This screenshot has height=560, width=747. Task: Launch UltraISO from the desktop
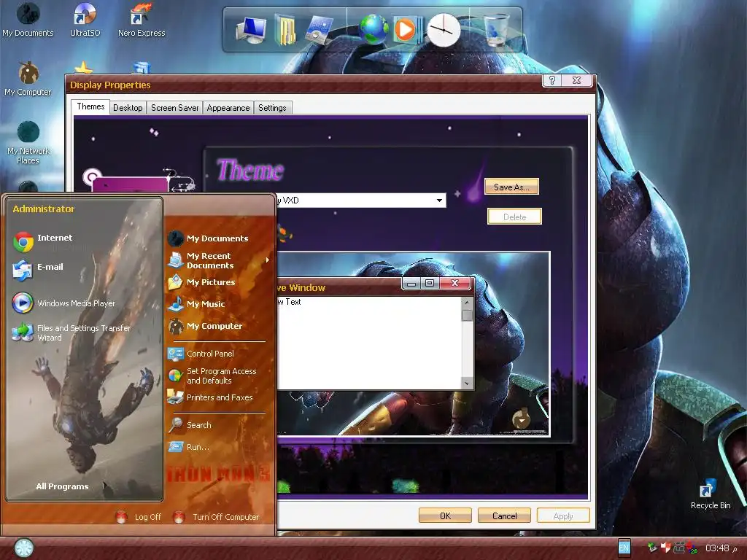coord(85,20)
